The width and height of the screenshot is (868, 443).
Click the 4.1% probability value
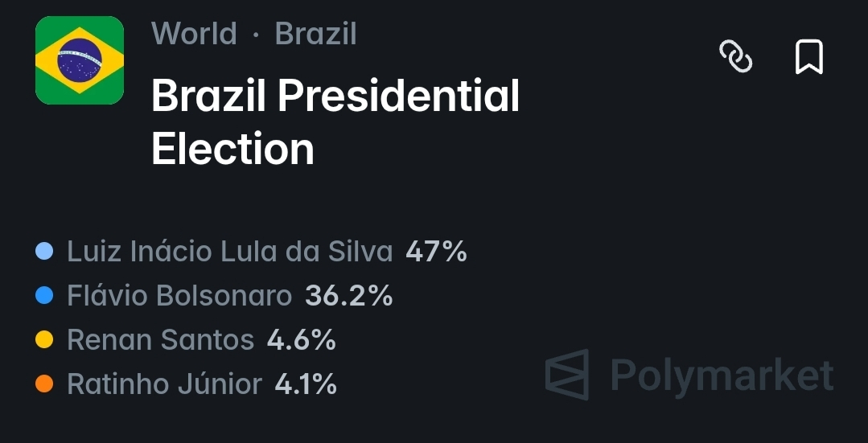coord(306,384)
